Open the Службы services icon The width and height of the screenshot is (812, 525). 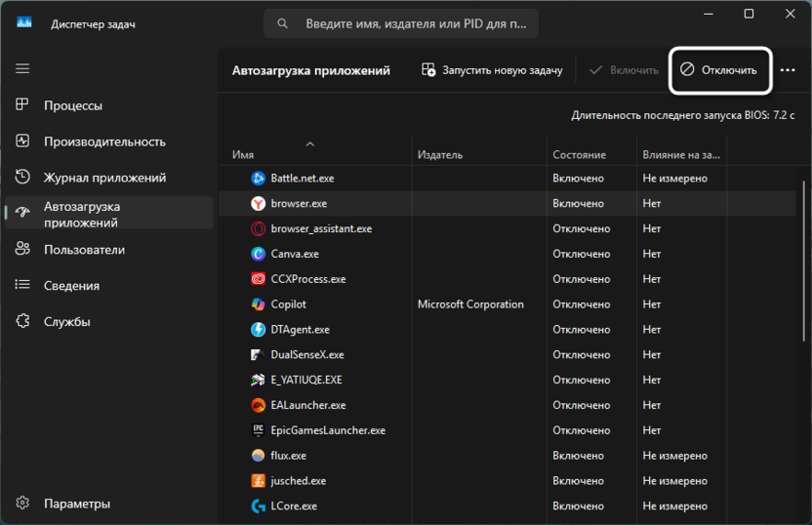click(22, 322)
